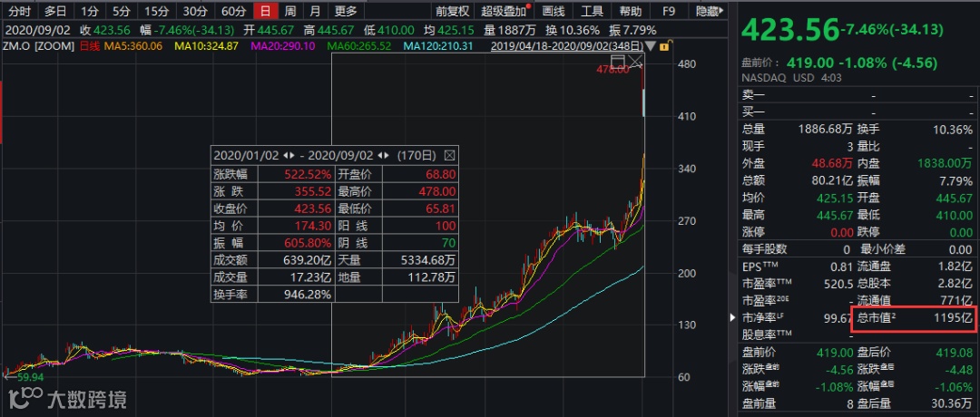This screenshot has height=417, width=980.
Task: Click the 总额 80.21亿 value
Action: pos(830,181)
